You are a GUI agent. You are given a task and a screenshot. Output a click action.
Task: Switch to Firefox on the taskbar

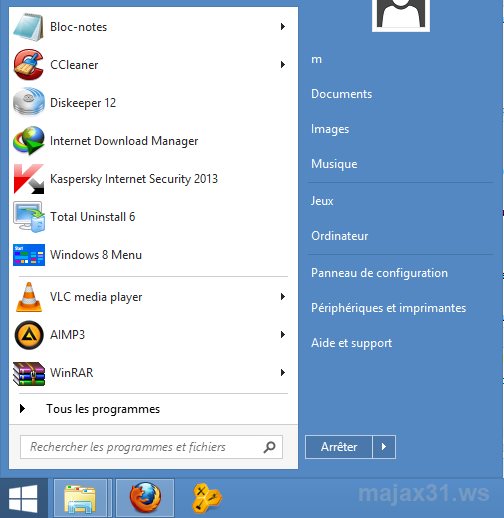pyautogui.click(x=145, y=498)
